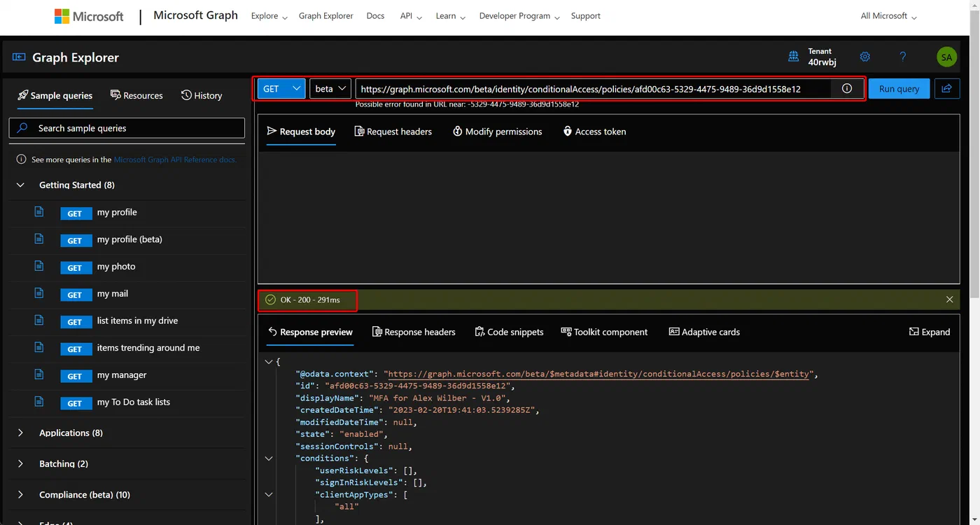Collapse sidebar using Graph Explorer panel icon
The image size is (980, 525).
[19, 57]
